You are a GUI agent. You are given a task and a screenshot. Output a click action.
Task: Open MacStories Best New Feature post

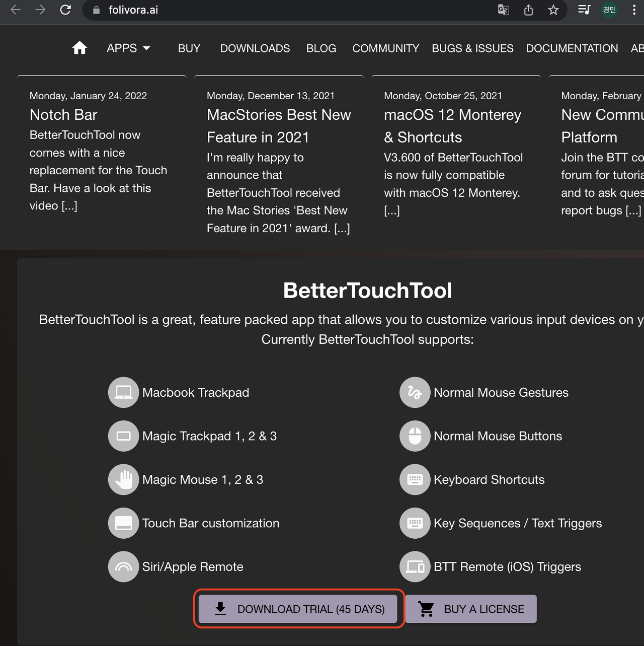point(279,126)
